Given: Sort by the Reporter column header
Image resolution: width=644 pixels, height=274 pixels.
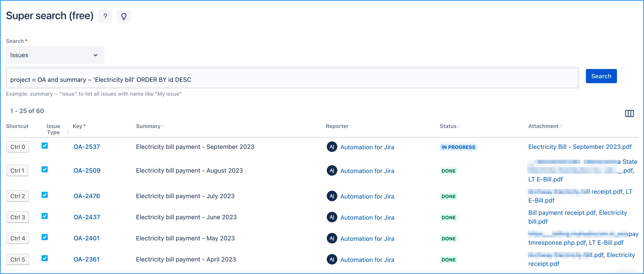Looking at the screenshot, I should pyautogui.click(x=339, y=126).
